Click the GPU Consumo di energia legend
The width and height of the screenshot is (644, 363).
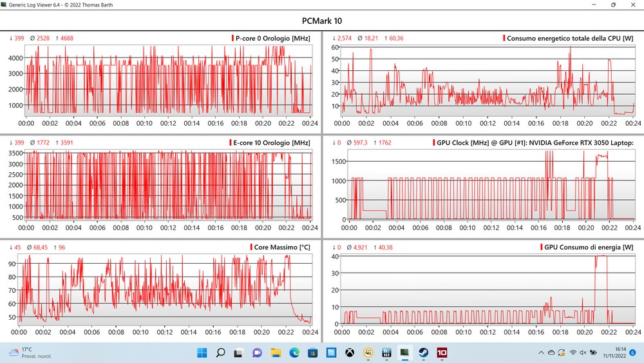589,247
